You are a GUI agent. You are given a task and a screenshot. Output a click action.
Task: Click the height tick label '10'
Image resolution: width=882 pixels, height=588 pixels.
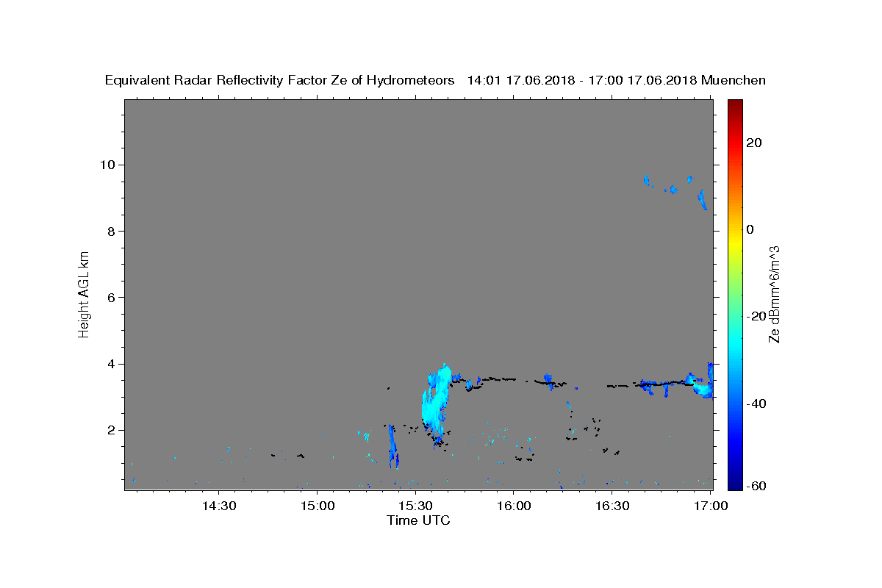coord(110,165)
